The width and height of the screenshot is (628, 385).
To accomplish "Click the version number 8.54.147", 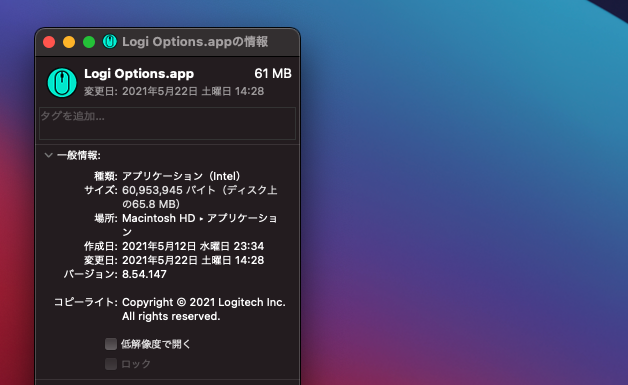I will pyautogui.click(x=144, y=274).
